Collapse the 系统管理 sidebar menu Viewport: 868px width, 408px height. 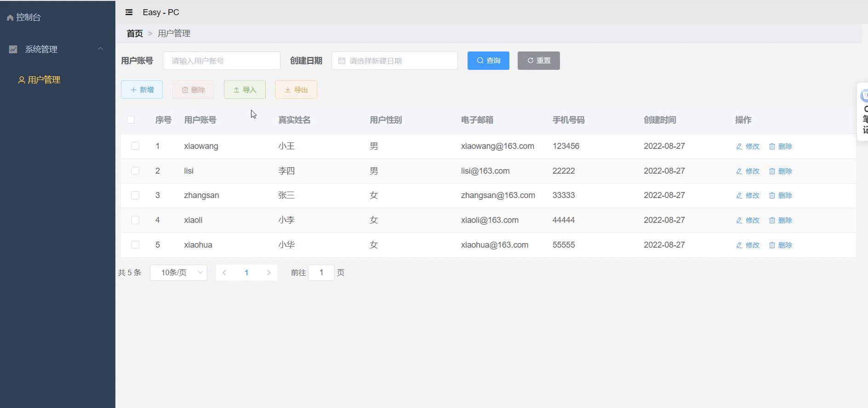[x=57, y=49]
